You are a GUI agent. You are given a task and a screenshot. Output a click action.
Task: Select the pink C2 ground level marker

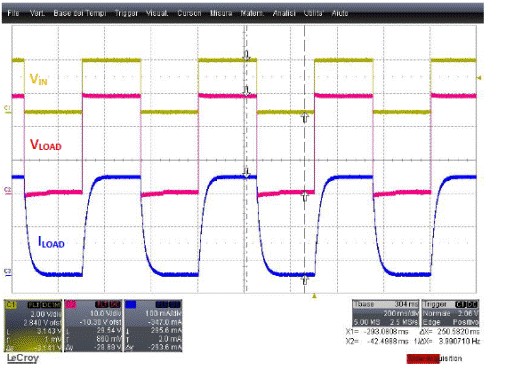point(8,190)
